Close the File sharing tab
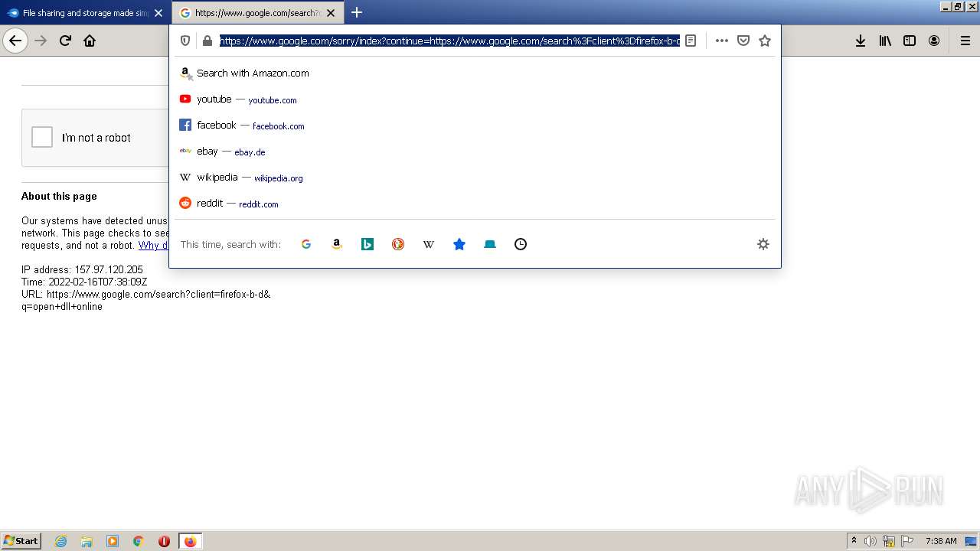 click(158, 13)
